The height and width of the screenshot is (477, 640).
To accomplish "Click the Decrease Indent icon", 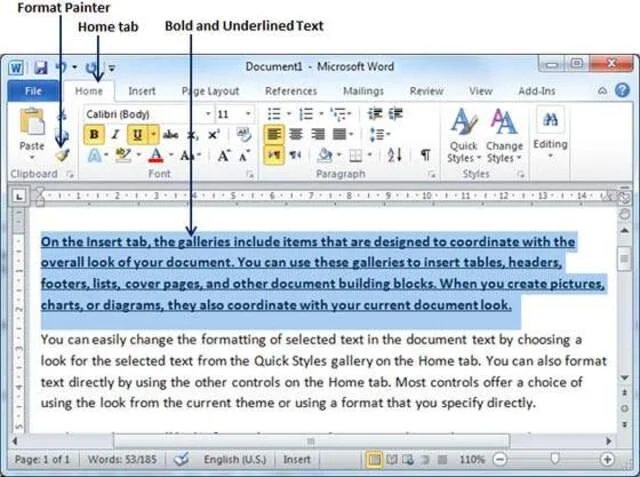I will coord(374,114).
